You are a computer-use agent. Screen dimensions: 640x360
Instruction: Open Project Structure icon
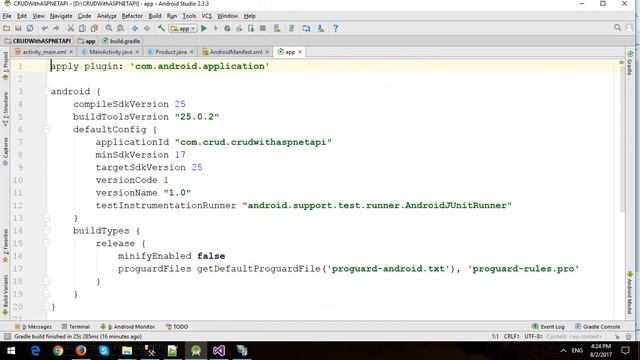[306, 28]
